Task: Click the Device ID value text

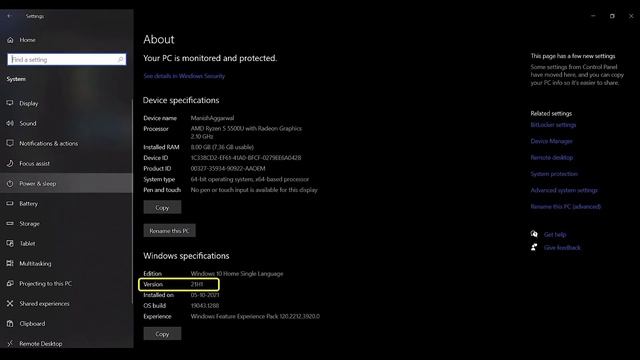Action: pyautogui.click(x=246, y=158)
